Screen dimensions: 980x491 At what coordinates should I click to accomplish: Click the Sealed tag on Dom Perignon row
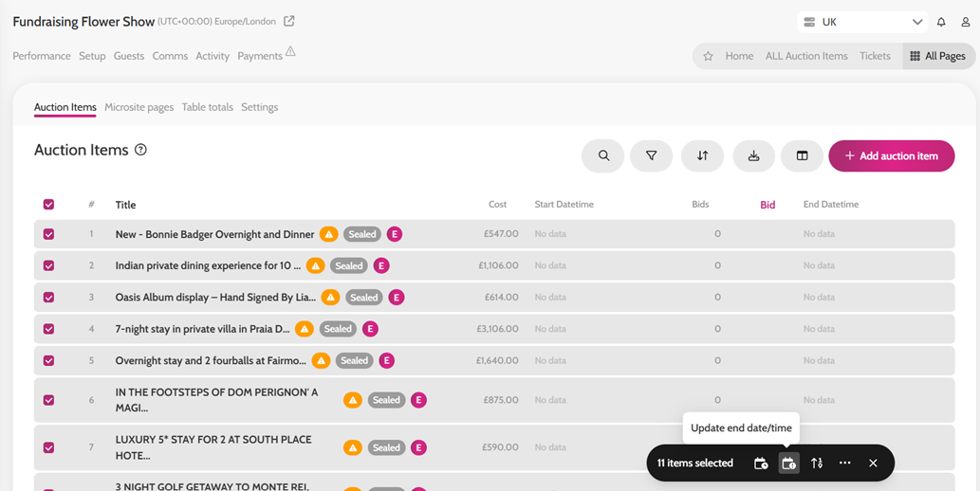point(386,400)
